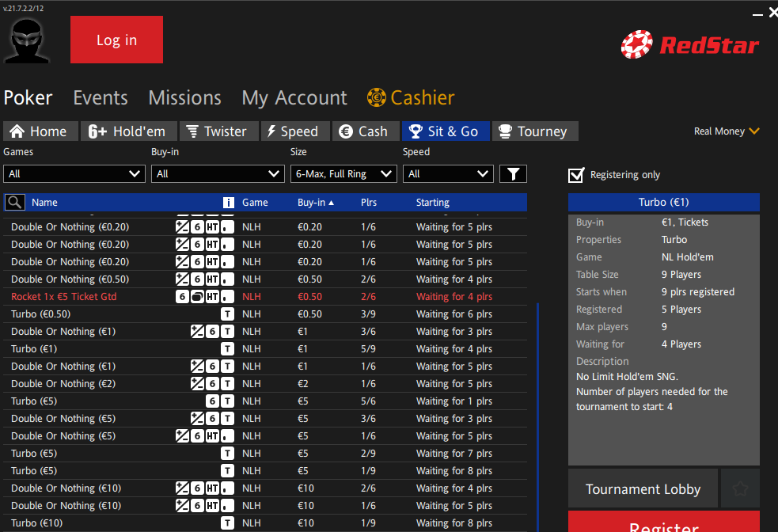Click the red Register button
The image size is (778, 532).
pyautogui.click(x=664, y=522)
